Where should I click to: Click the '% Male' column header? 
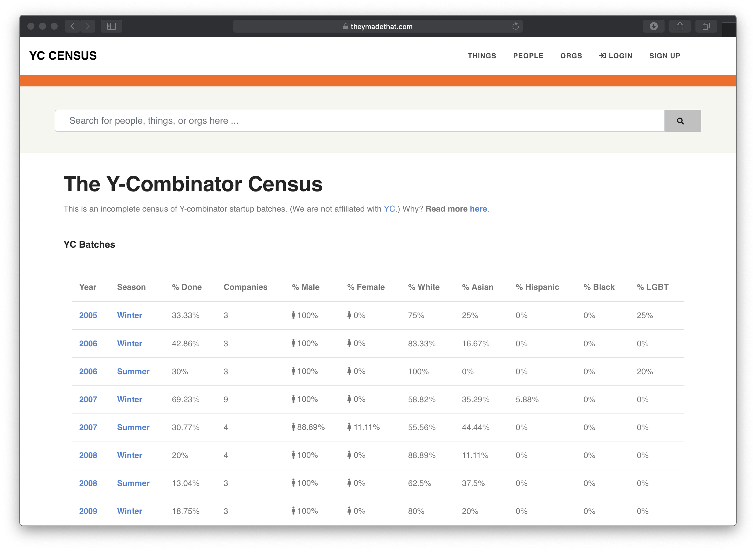306,287
